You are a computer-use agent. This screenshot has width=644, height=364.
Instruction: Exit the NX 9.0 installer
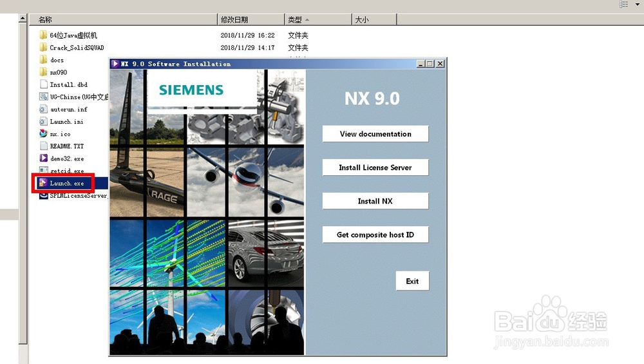pyautogui.click(x=412, y=281)
